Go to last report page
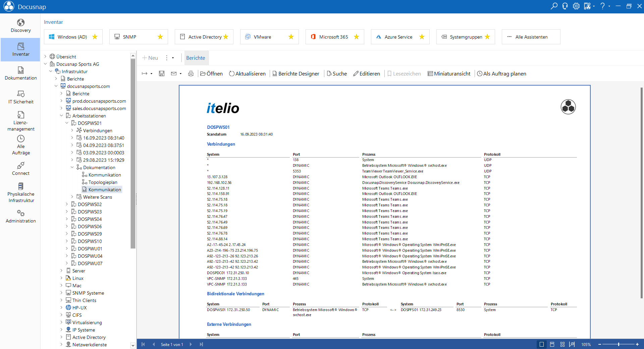 point(201,344)
